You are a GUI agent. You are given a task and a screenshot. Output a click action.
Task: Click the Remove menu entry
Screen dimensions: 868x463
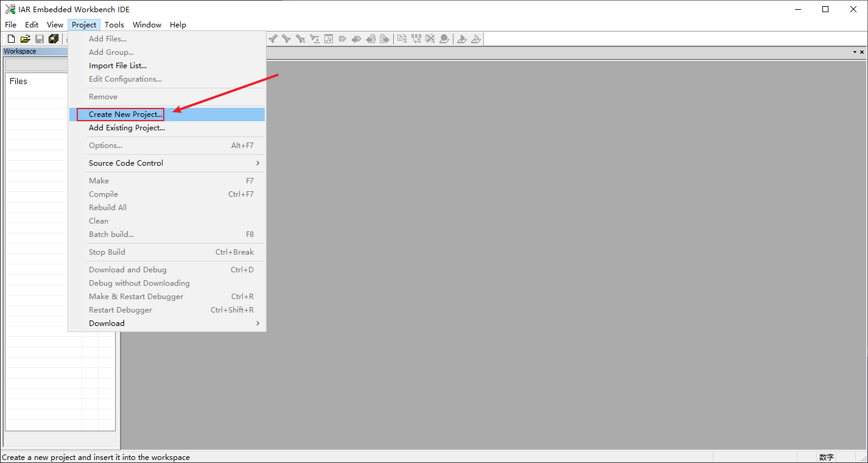(x=167, y=97)
